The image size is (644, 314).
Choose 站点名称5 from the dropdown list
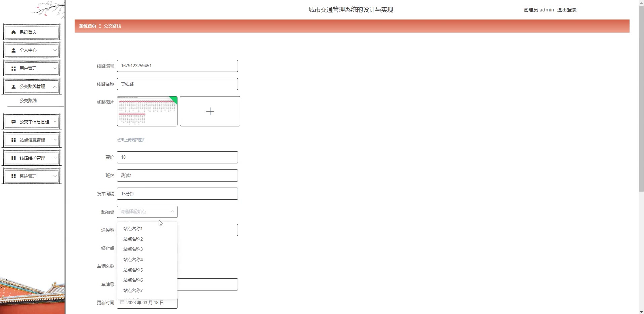coord(147,270)
